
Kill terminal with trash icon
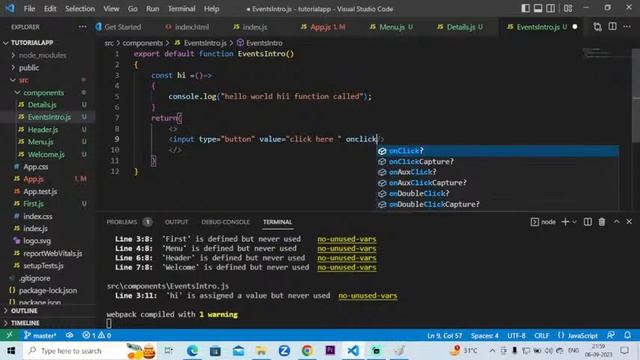[602, 222]
